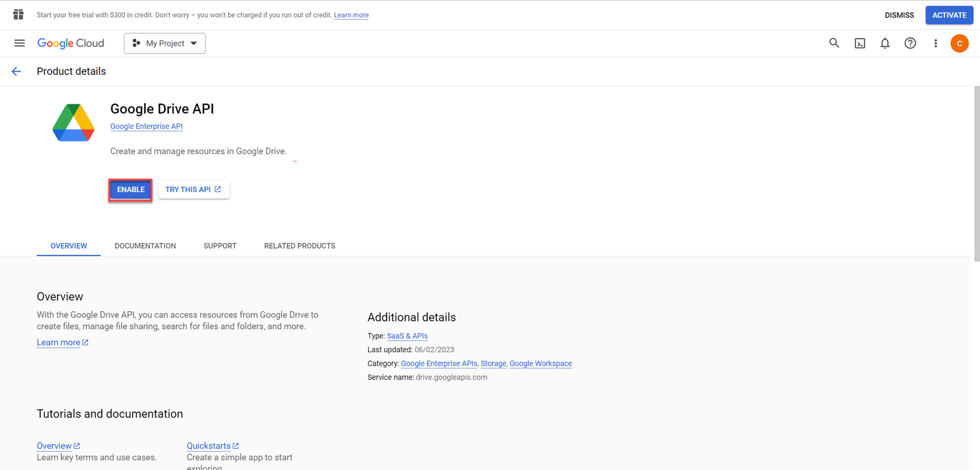Click the Tutorials and documentation heading
The width and height of the screenshot is (980, 470).
(110, 414)
